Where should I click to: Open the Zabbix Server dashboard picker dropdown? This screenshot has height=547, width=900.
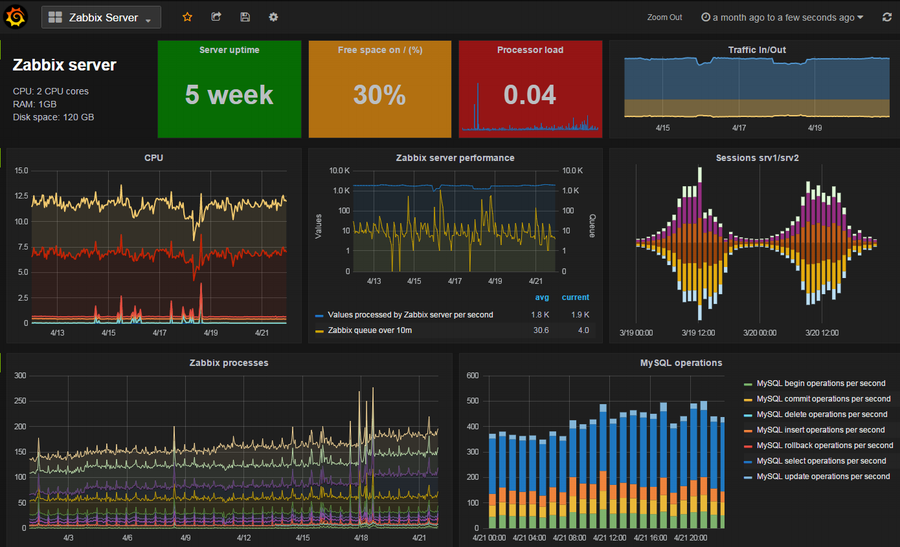pyautogui.click(x=101, y=17)
